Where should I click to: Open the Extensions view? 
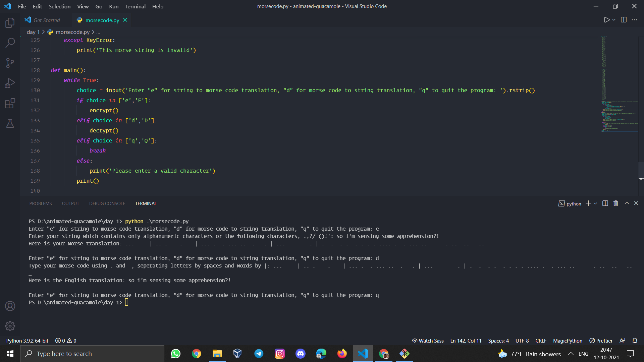10,103
